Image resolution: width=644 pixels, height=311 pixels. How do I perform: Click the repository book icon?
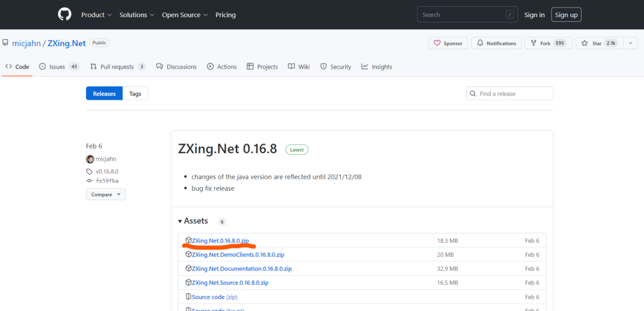pos(5,42)
